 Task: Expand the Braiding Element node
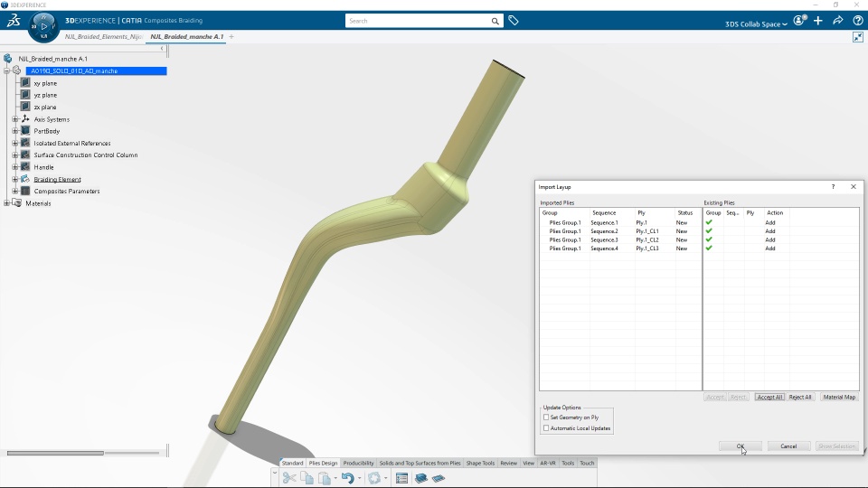click(x=15, y=179)
